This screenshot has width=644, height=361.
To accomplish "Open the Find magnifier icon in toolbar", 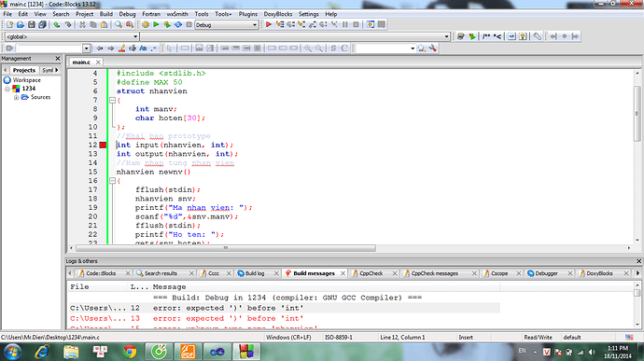I will (x=119, y=25).
